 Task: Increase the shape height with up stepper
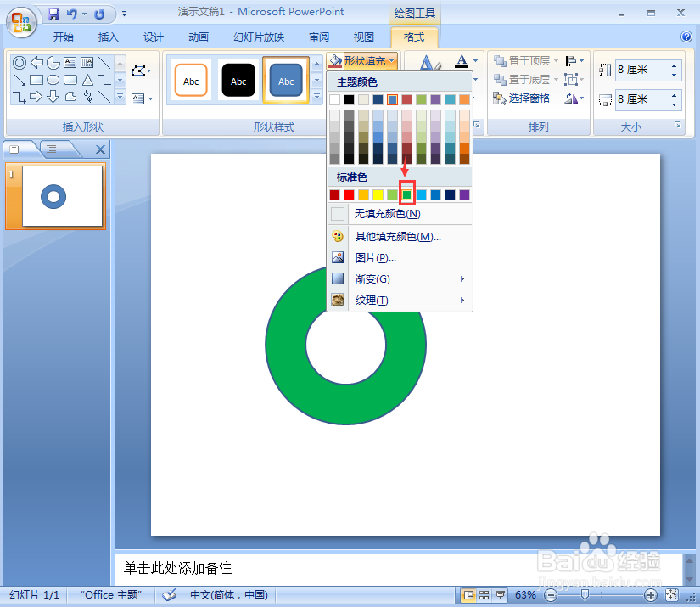(x=675, y=65)
